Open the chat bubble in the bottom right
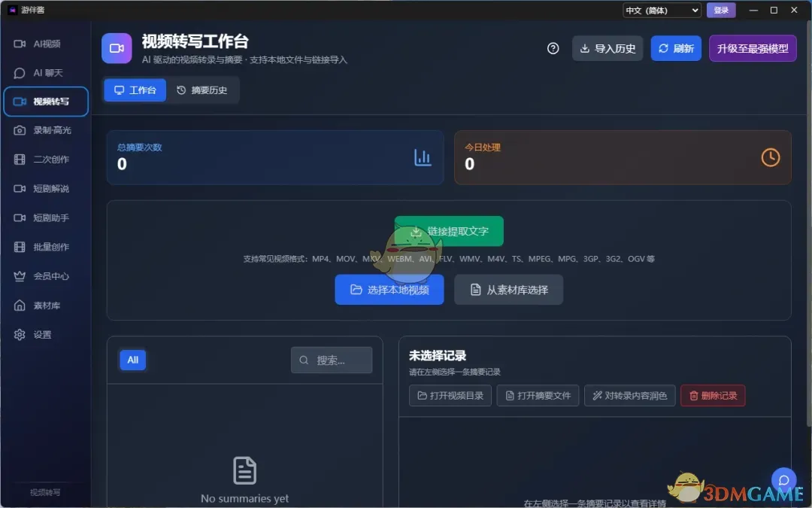The image size is (812, 508). (x=784, y=479)
